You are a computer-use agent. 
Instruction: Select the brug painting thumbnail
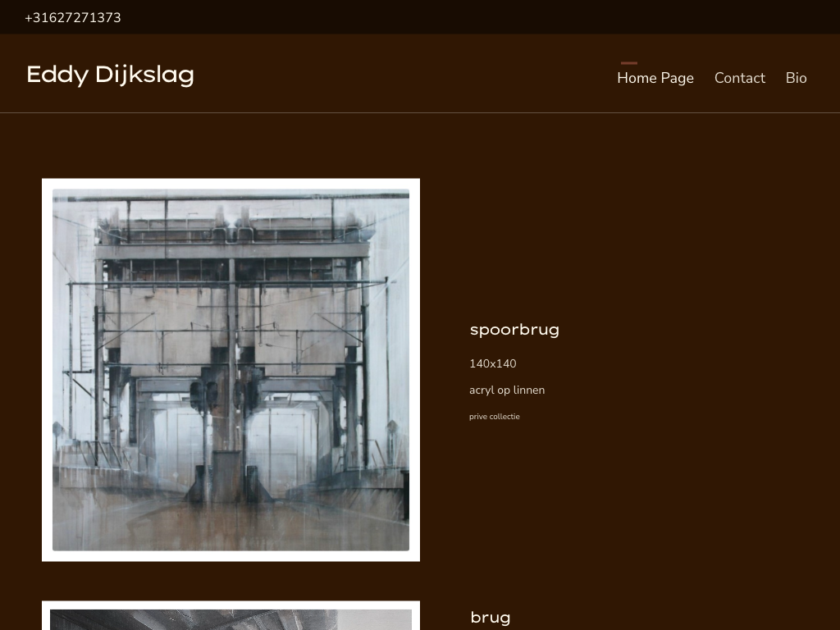(x=231, y=619)
